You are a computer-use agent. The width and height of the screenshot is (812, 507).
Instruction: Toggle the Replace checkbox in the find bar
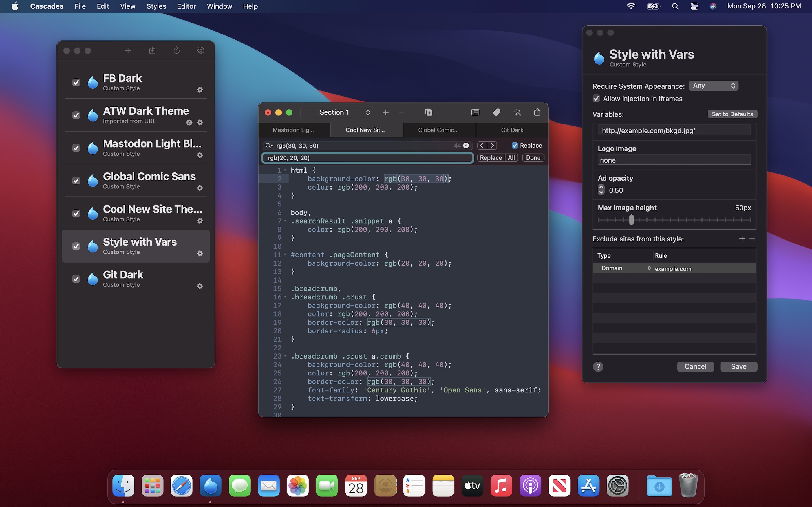pos(515,146)
